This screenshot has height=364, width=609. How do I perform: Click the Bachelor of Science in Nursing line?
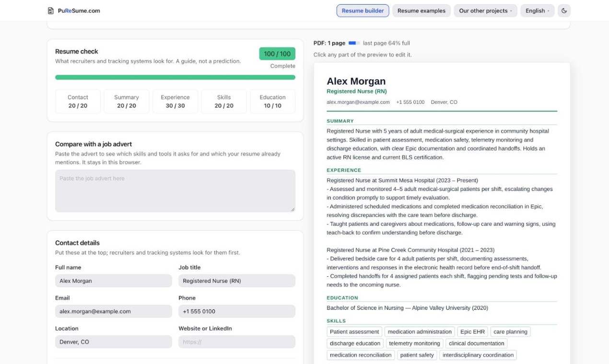click(x=407, y=308)
